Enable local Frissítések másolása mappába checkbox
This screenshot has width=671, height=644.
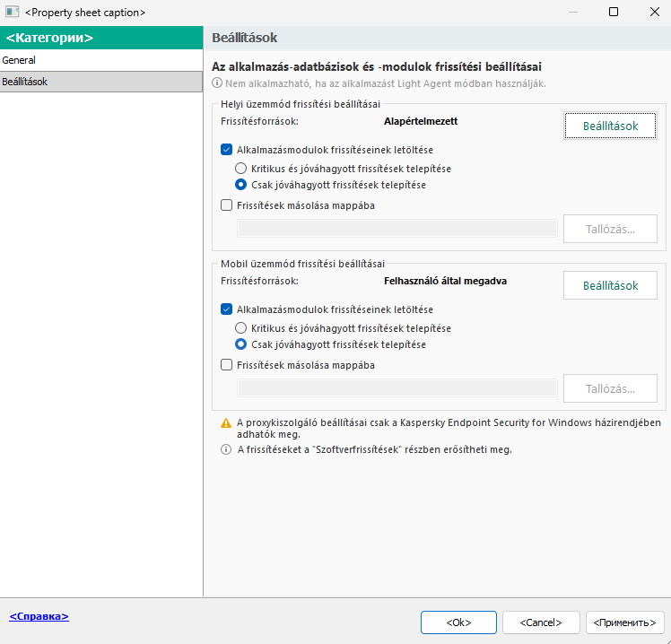tap(226, 205)
